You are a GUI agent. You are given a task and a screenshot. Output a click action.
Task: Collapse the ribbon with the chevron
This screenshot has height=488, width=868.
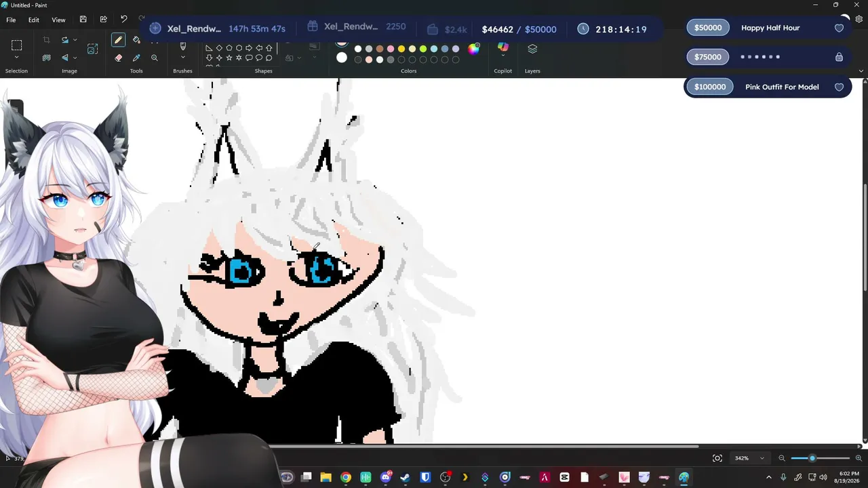[x=861, y=71]
